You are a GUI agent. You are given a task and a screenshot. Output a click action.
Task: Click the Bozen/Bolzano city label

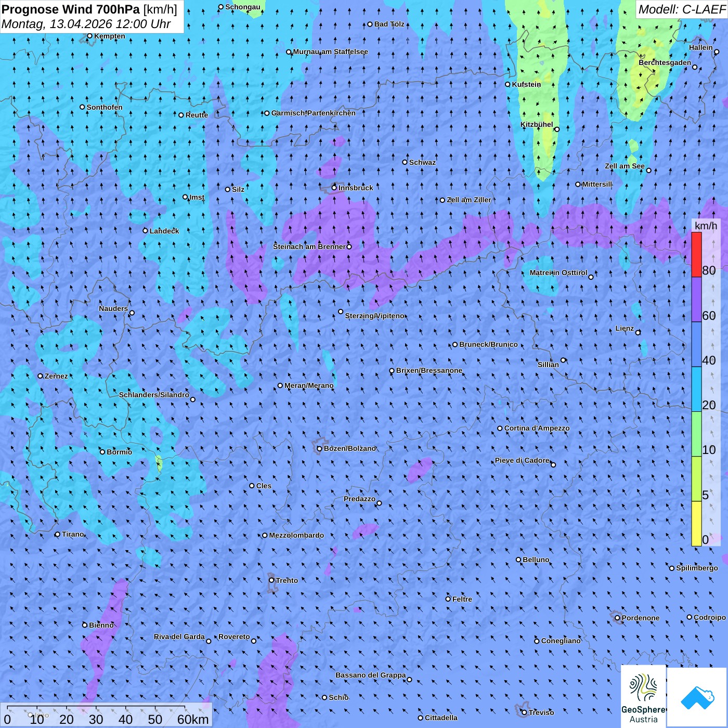coord(349,448)
